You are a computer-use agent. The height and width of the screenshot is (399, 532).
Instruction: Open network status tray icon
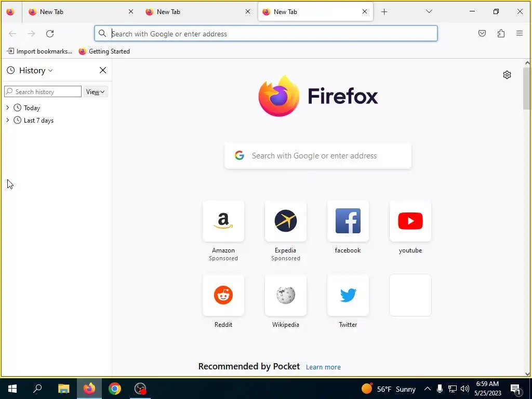point(453,389)
